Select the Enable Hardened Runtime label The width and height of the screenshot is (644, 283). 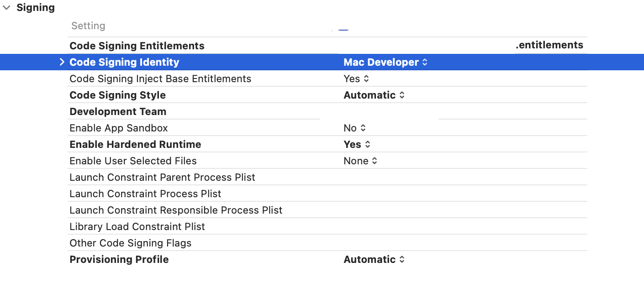[135, 144]
